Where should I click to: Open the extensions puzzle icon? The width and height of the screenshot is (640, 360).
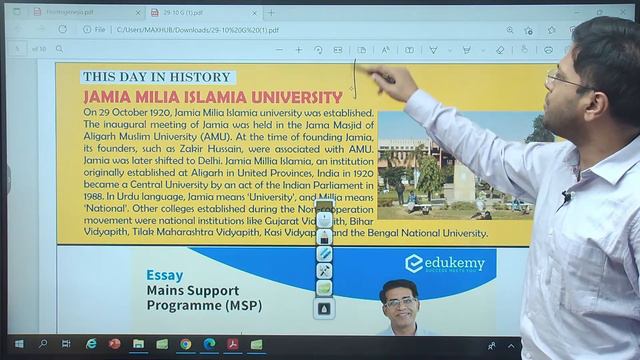(552, 30)
